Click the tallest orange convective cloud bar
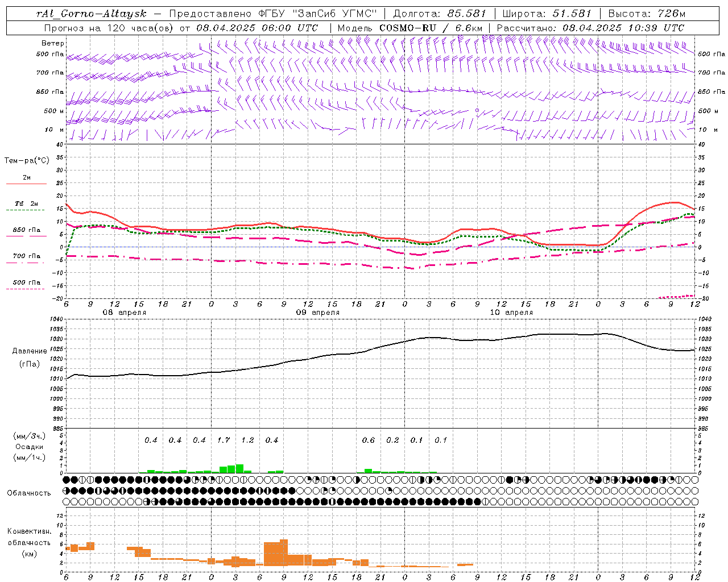Viewport: 728px width, 582px height. [284, 552]
